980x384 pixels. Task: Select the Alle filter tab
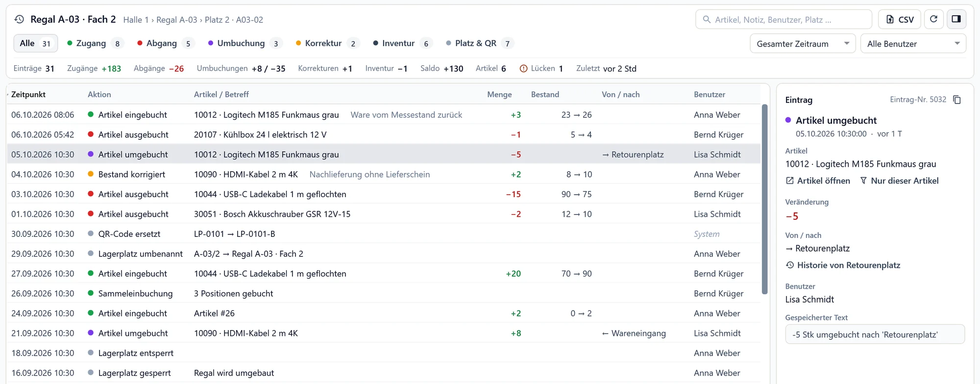coord(35,43)
